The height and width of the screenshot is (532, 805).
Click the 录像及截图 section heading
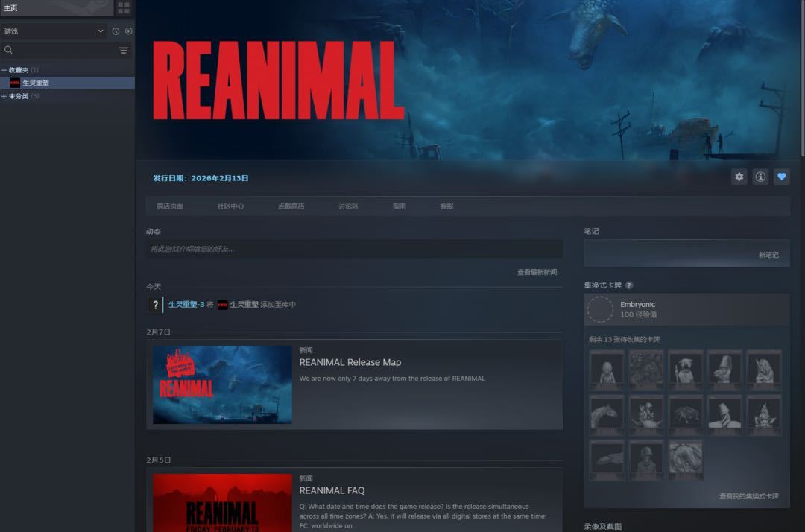[x=603, y=526]
